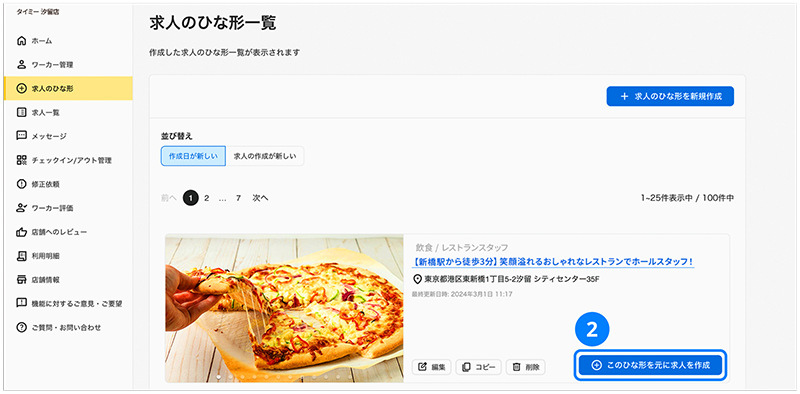Open ワーカー評価 in the sidebar
The width and height of the screenshot is (800, 394).
click(67, 208)
